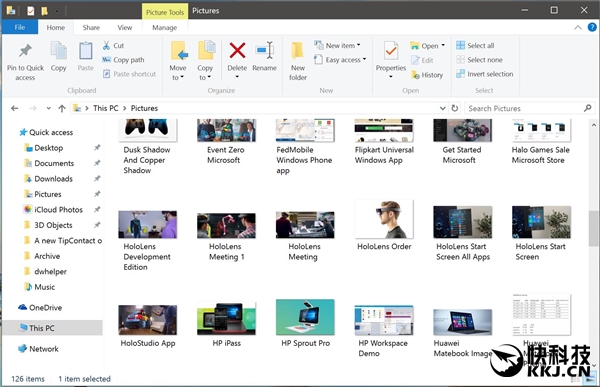Viewport: 600px width, 387px height.
Task: Click Select none
Action: (479, 60)
